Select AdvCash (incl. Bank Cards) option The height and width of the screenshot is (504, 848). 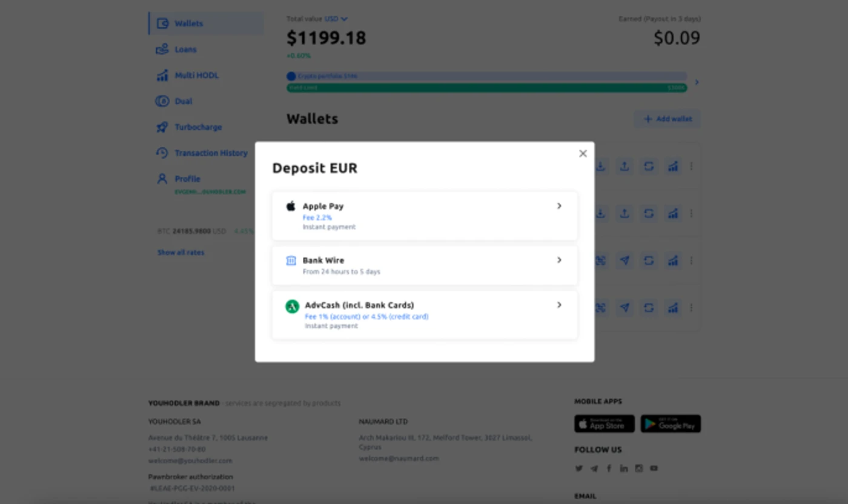pyautogui.click(x=425, y=314)
